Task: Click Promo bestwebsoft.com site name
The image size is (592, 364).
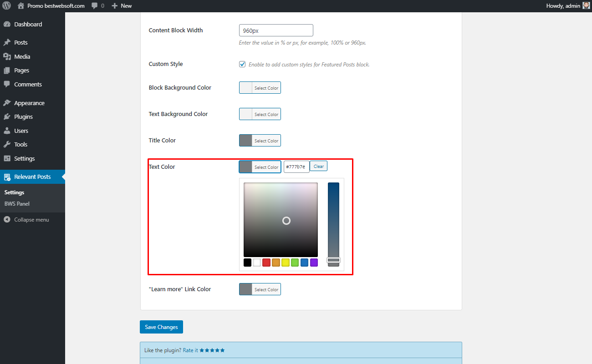Action: click(x=56, y=6)
